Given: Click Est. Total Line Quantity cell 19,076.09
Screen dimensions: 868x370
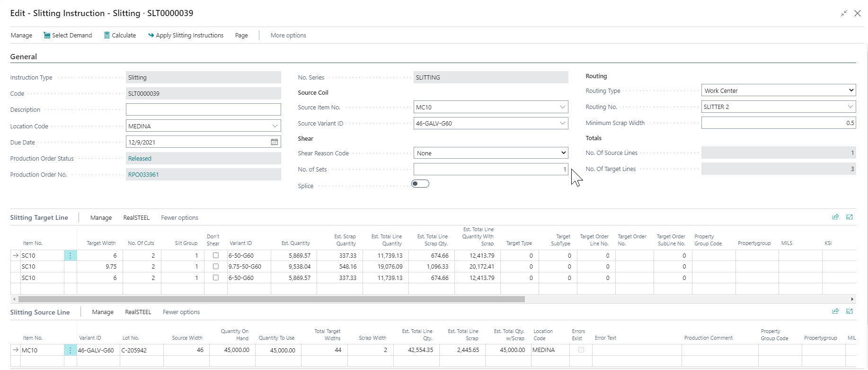Looking at the screenshot, I should pos(386,266).
